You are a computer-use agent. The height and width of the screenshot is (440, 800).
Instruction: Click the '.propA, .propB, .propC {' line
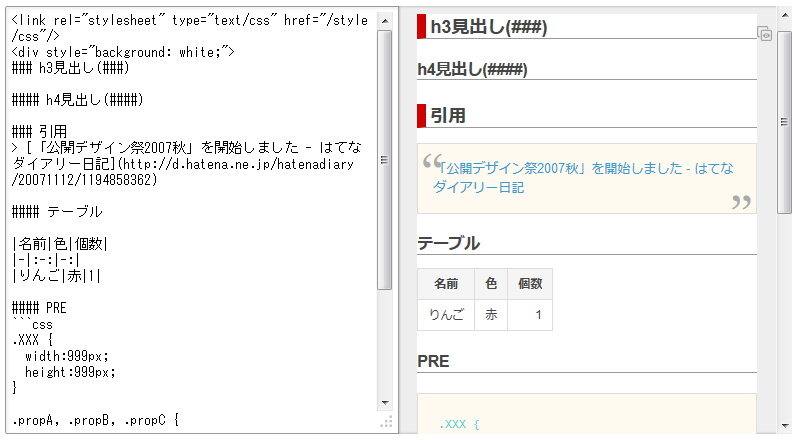coord(95,420)
